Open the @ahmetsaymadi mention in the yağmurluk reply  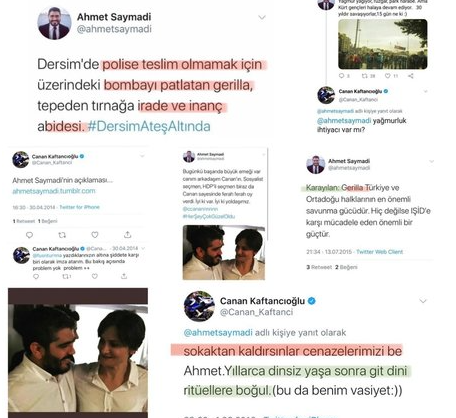[344, 121]
